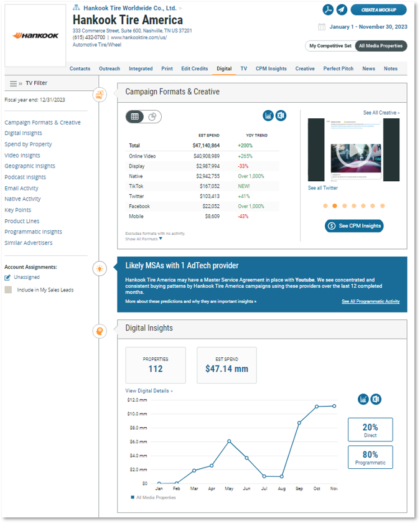Jump to Spend by Property in the sidebar
This screenshot has height=523, width=420.
pyautogui.click(x=28, y=144)
